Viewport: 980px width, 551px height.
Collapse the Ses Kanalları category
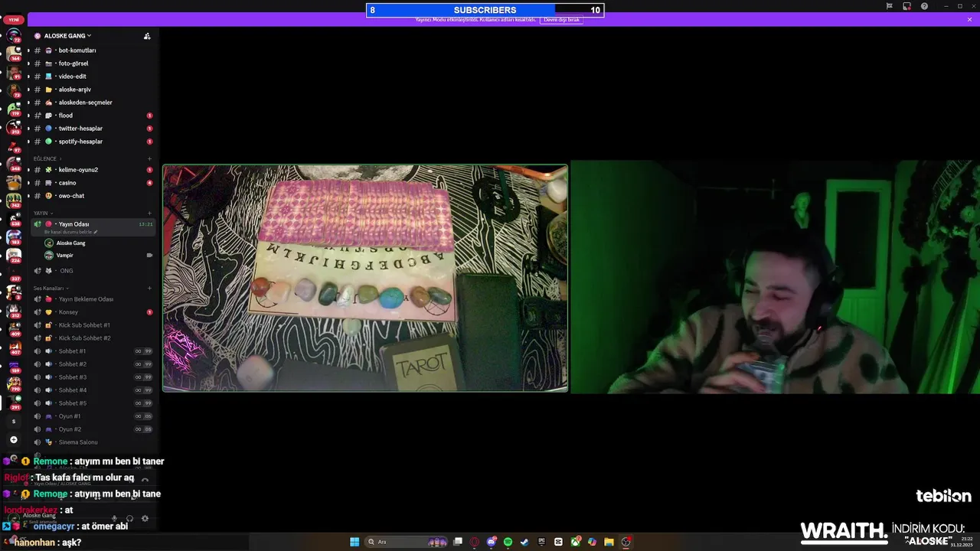[50, 289]
